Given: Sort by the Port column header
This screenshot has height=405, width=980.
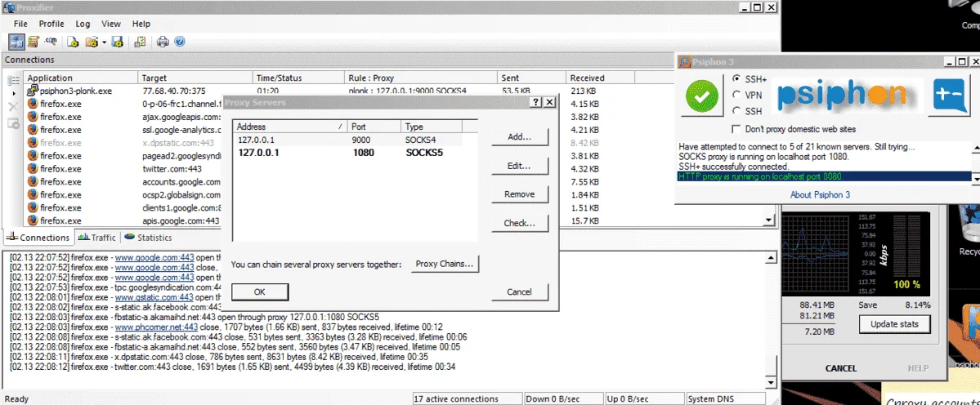Looking at the screenshot, I should [374, 126].
